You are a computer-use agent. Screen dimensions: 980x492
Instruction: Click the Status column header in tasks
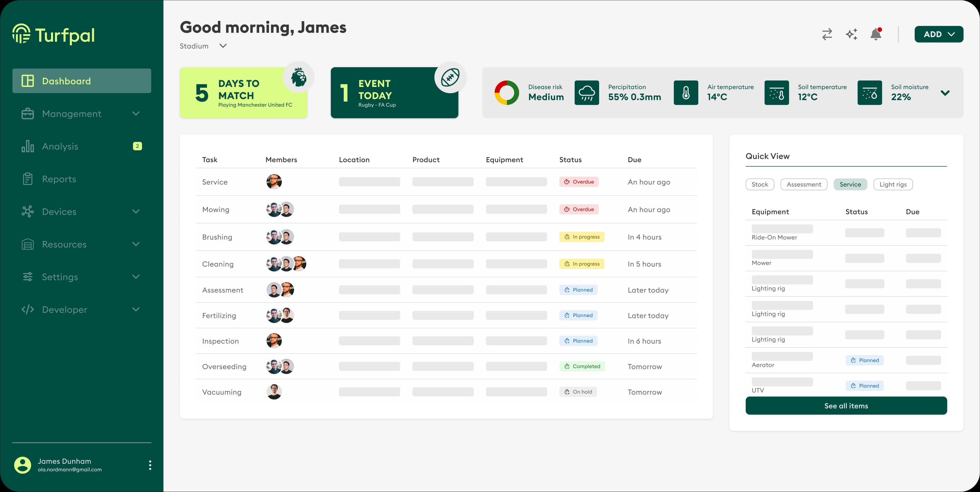[570, 160]
